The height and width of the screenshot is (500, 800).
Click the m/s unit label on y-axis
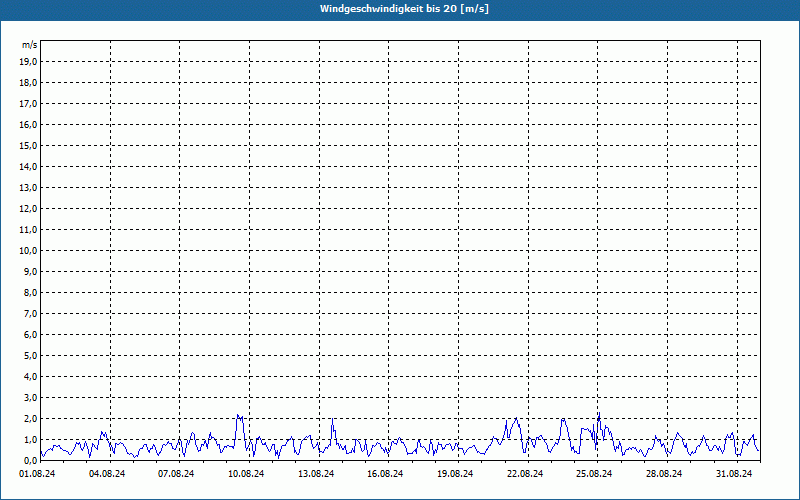coord(30,46)
